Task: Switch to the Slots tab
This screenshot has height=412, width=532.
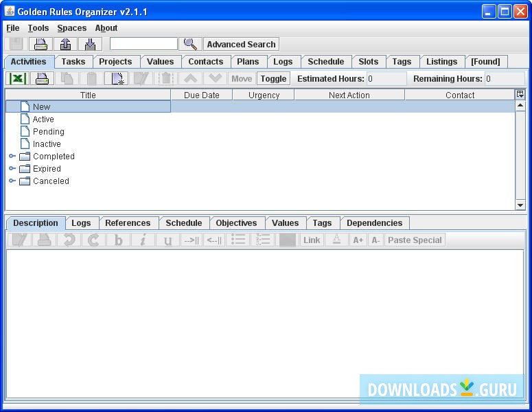Action: [x=369, y=62]
